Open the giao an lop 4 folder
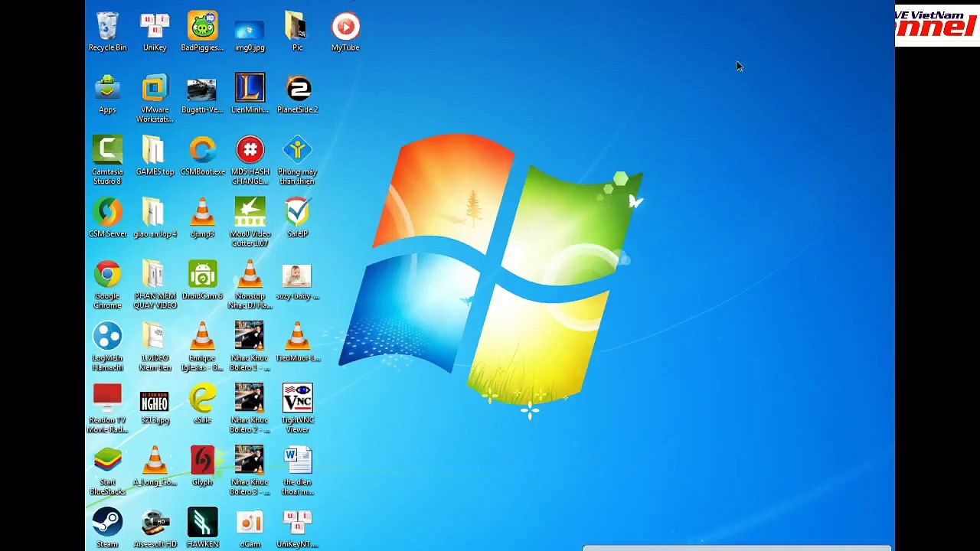Viewport: 980px width, 551px height. point(155,217)
